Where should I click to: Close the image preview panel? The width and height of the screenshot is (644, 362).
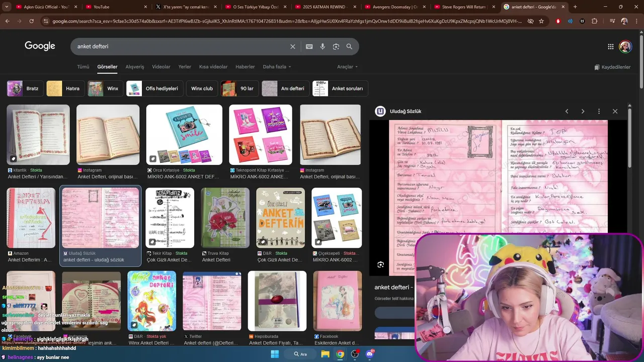click(x=615, y=111)
